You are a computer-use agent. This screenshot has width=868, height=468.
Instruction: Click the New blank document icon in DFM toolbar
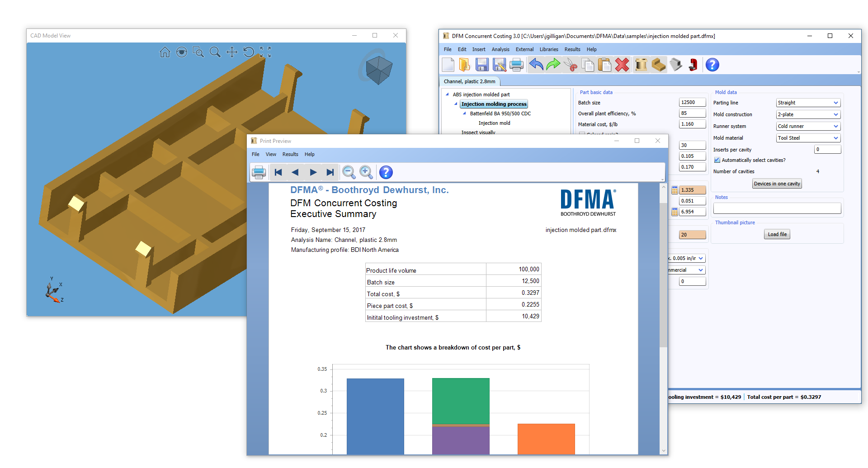tap(448, 65)
